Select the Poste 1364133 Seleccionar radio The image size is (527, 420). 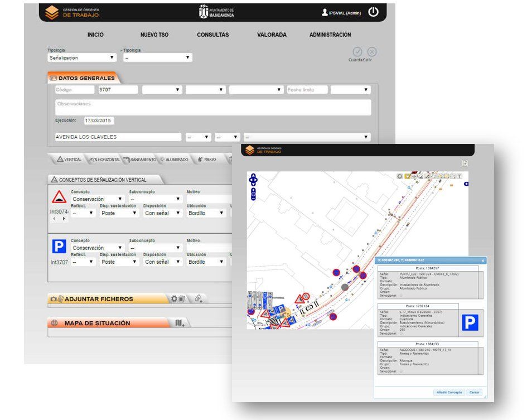tap(401, 371)
